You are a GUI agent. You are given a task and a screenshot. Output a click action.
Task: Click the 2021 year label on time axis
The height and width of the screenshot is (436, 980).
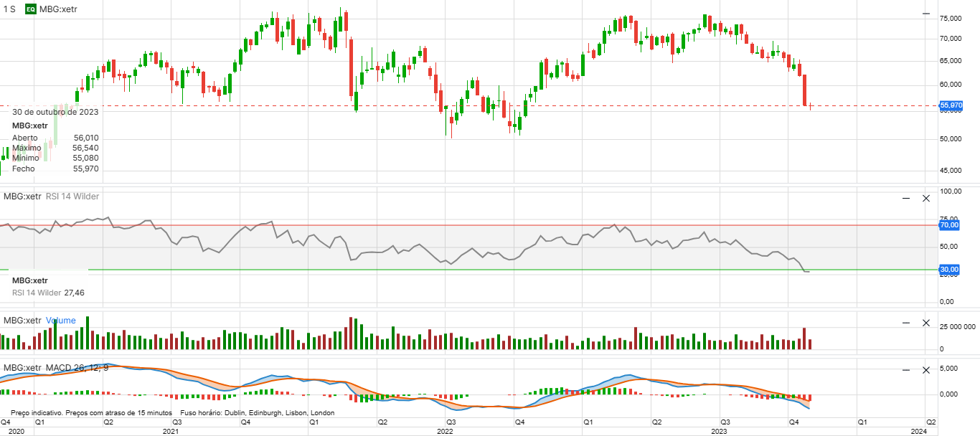click(171, 432)
